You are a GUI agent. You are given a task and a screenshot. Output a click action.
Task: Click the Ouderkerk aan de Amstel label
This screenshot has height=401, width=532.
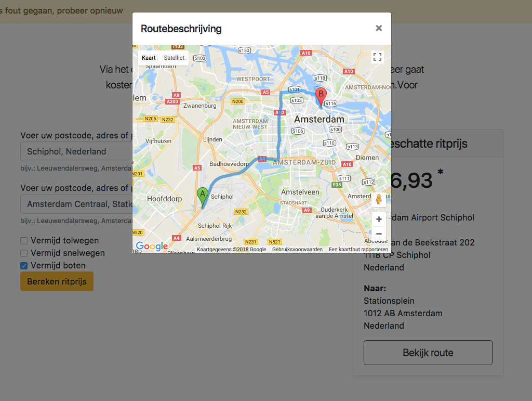[x=334, y=213]
